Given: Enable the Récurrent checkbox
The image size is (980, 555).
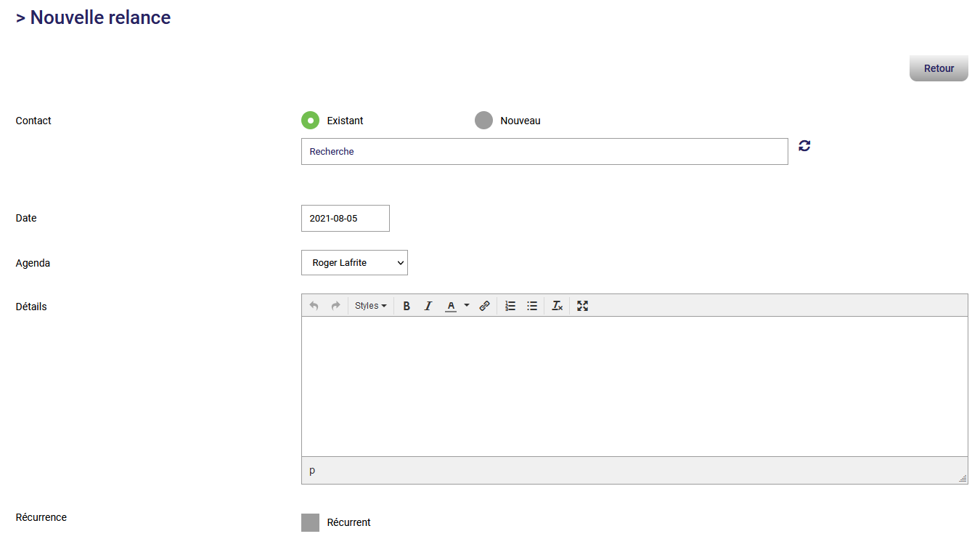Looking at the screenshot, I should (x=311, y=522).
